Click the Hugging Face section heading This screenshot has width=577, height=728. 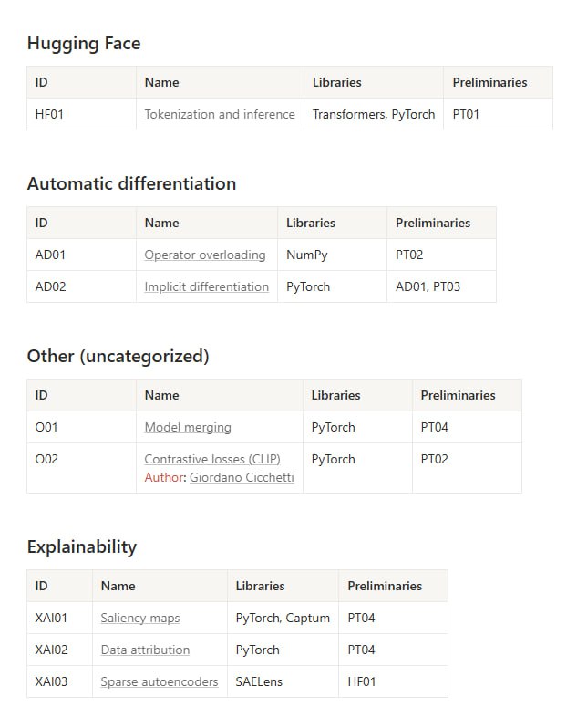(x=84, y=43)
